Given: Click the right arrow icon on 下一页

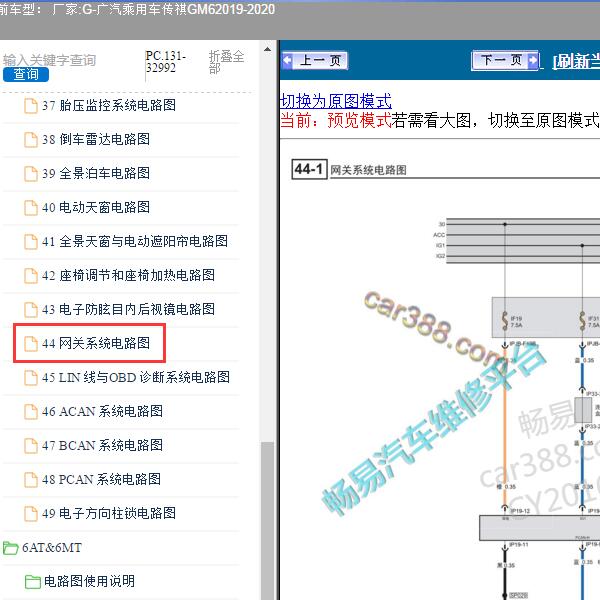Looking at the screenshot, I should (x=532, y=60).
